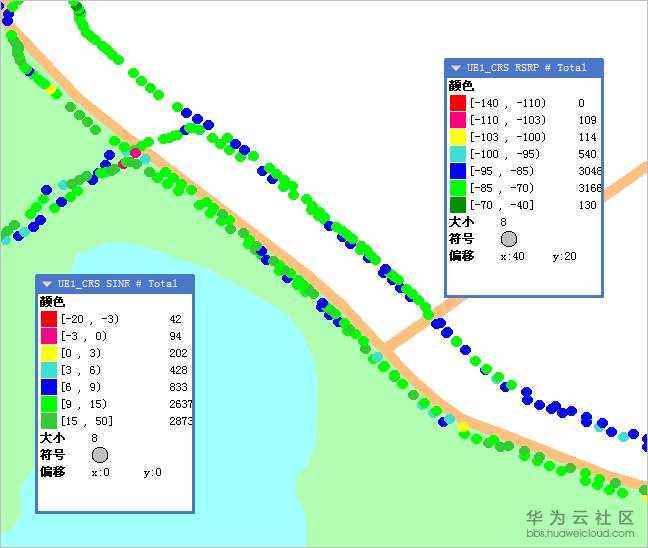Viewport: 648px width, 548px height.
Task: Click the RSRP count value '540'
Action: click(x=587, y=154)
